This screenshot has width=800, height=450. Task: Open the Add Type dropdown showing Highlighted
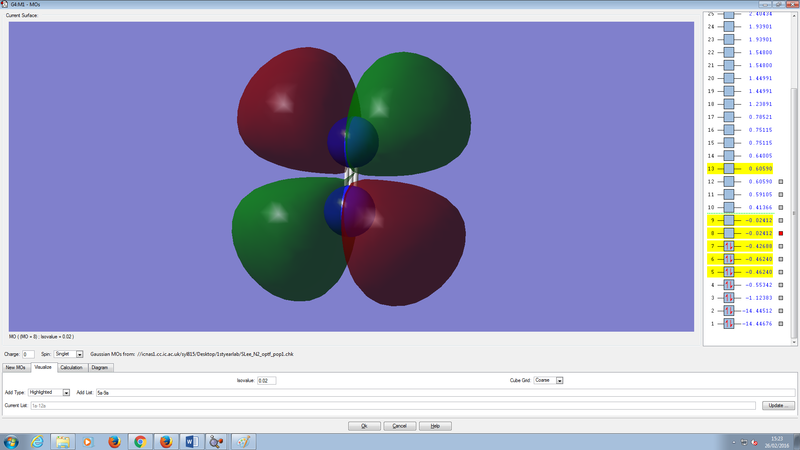point(51,393)
